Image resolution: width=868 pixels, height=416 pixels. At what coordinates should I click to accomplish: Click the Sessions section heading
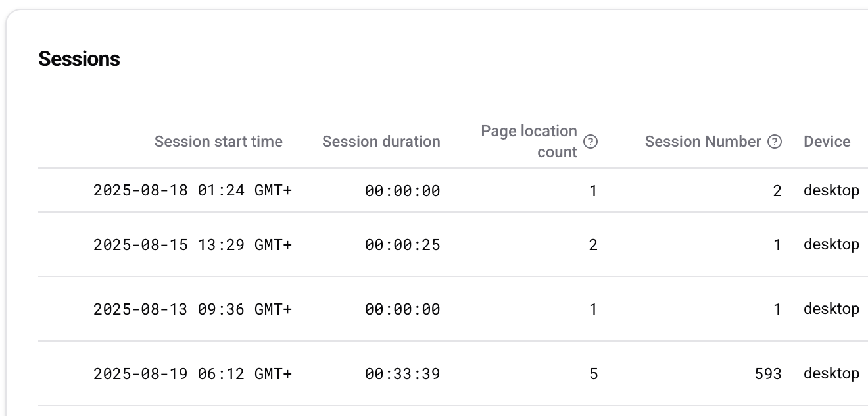click(x=79, y=59)
